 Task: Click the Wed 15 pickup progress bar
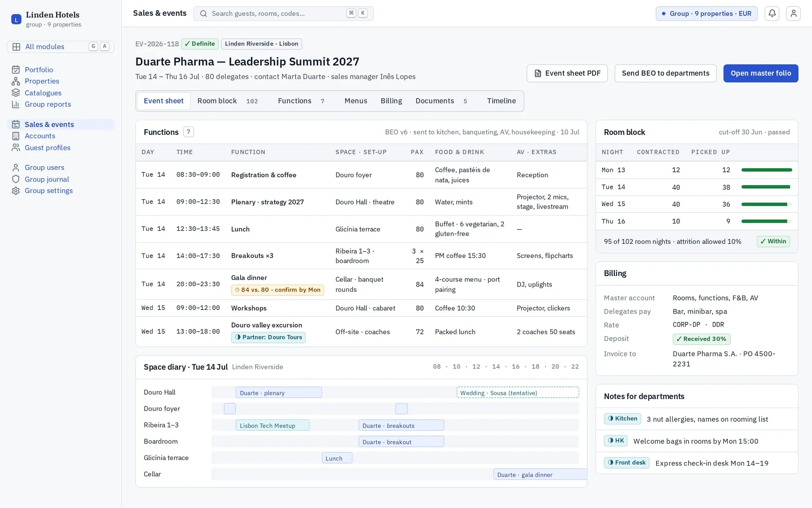coord(767,204)
